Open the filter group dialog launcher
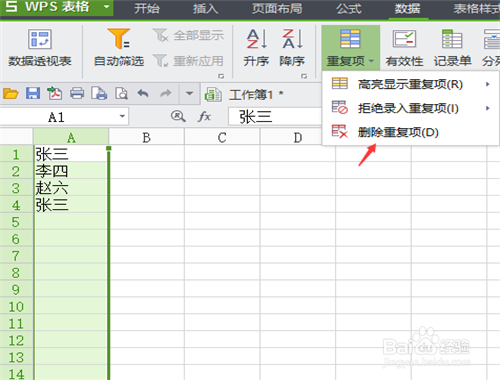The width and height of the screenshot is (500, 380). (221, 76)
